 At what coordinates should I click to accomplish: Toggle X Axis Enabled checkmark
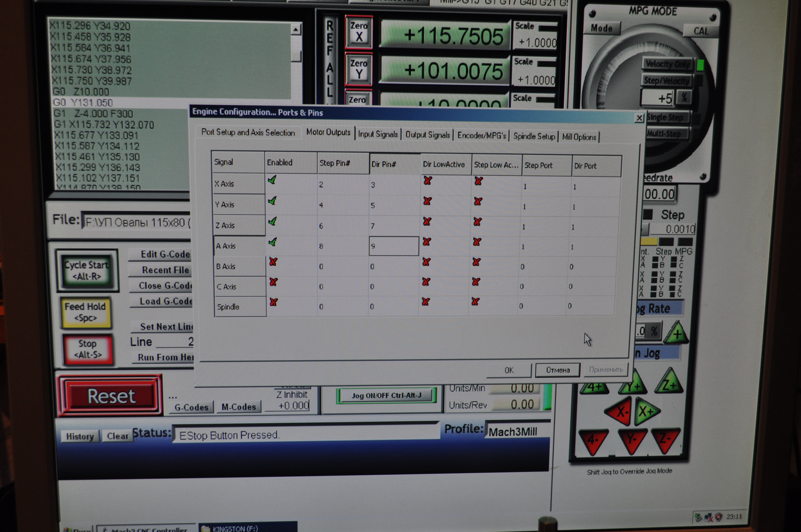point(272,180)
